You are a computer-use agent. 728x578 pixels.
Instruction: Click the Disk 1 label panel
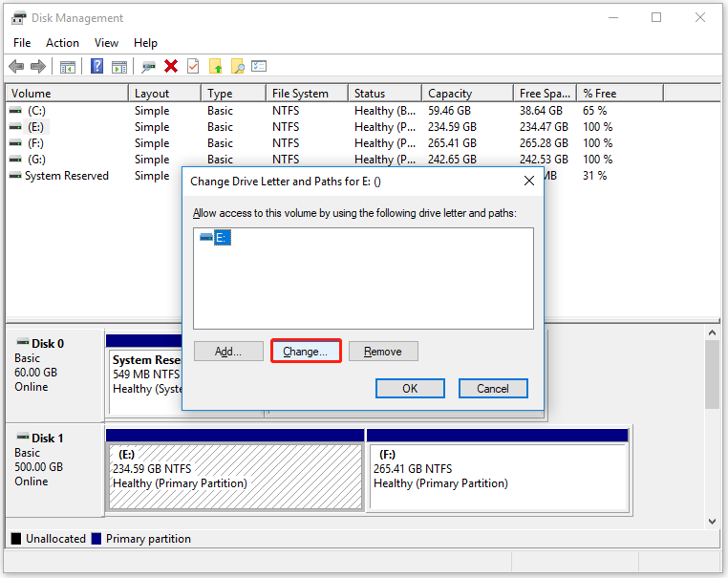coord(54,469)
